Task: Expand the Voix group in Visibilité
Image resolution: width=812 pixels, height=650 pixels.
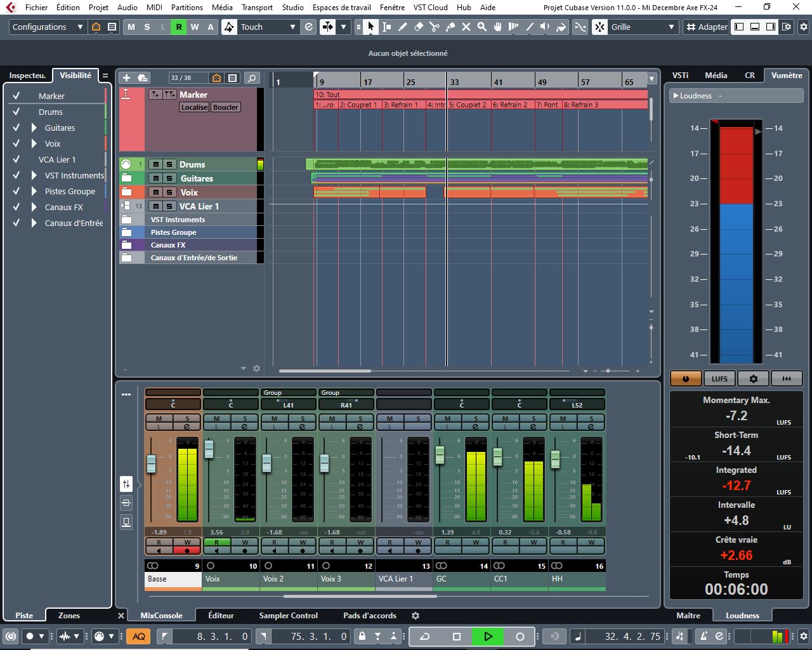Action: (34, 143)
